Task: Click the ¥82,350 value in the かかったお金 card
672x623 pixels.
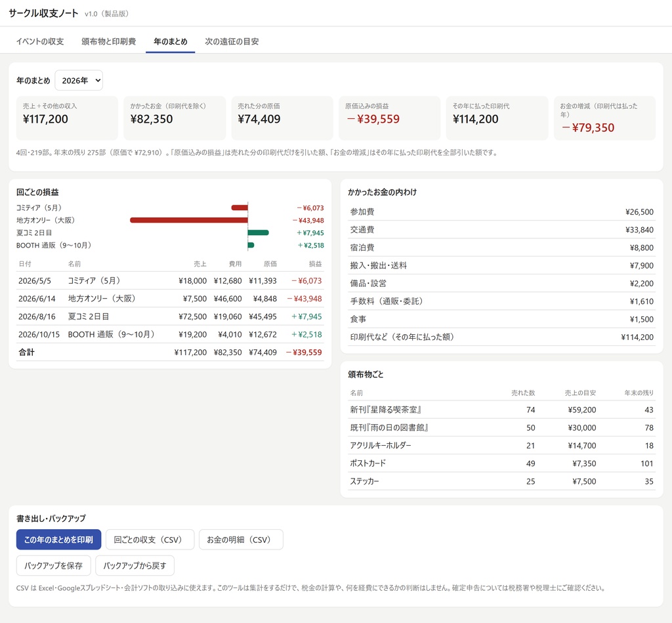Action: (152, 119)
